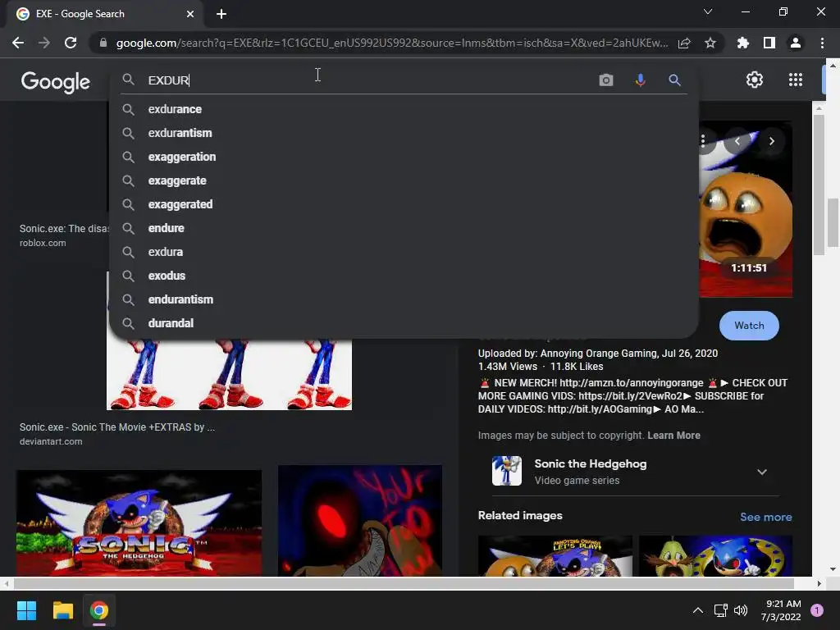Open the Google apps grid
Screen dimensions: 840x630
click(796, 80)
